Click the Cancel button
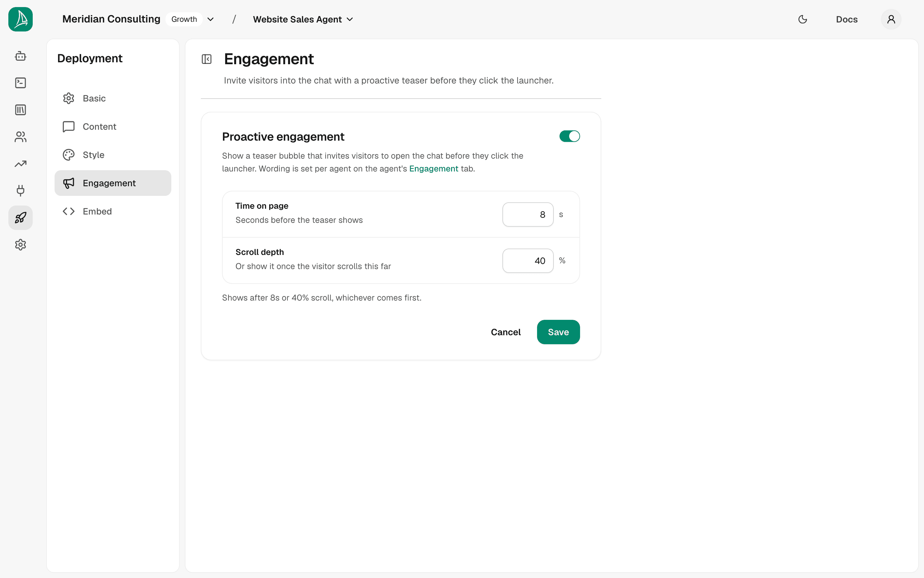 506,332
